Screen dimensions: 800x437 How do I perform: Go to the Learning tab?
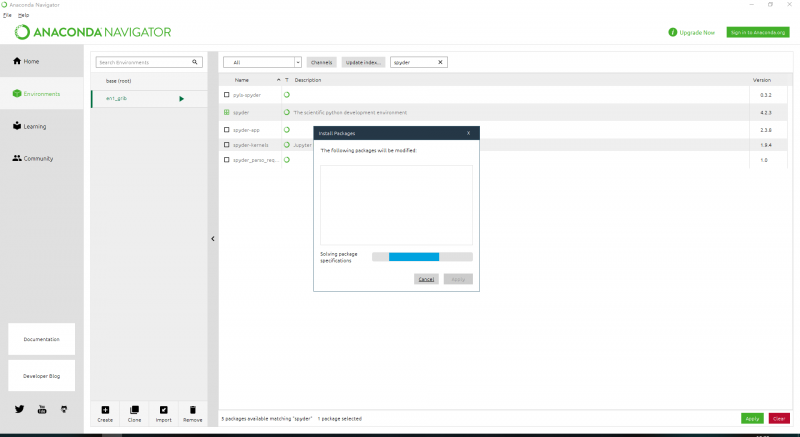click(34, 126)
